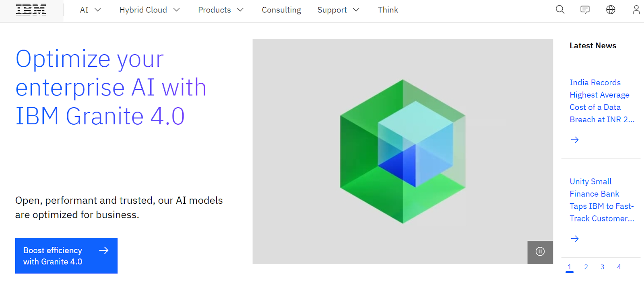Click arrow under India Records news
This screenshot has height=287, width=644.
[x=575, y=139]
